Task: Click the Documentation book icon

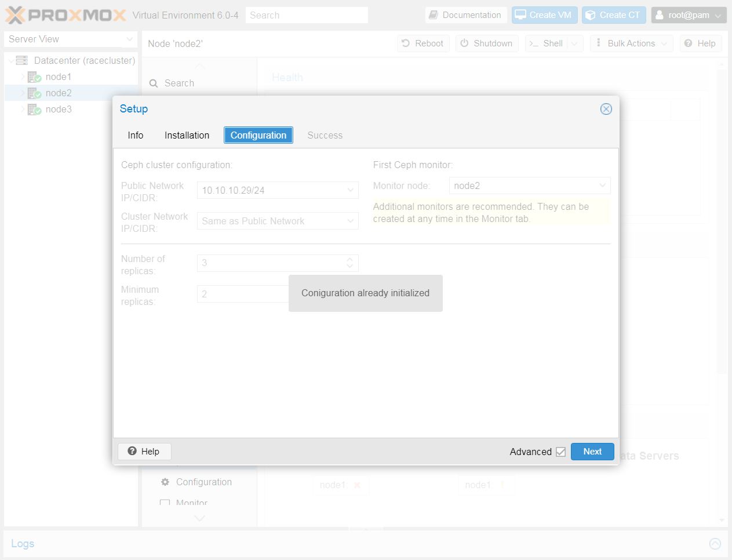Action: [x=433, y=15]
